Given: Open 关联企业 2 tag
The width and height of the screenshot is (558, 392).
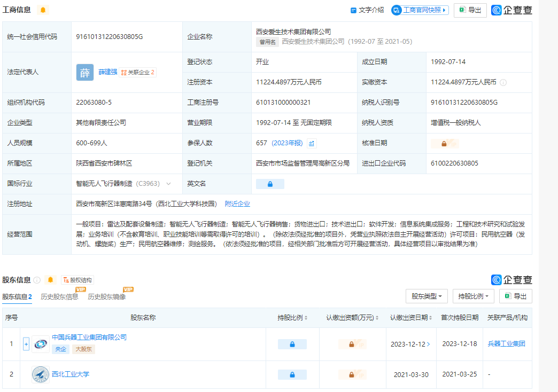Looking at the screenshot, I should 138,72.
